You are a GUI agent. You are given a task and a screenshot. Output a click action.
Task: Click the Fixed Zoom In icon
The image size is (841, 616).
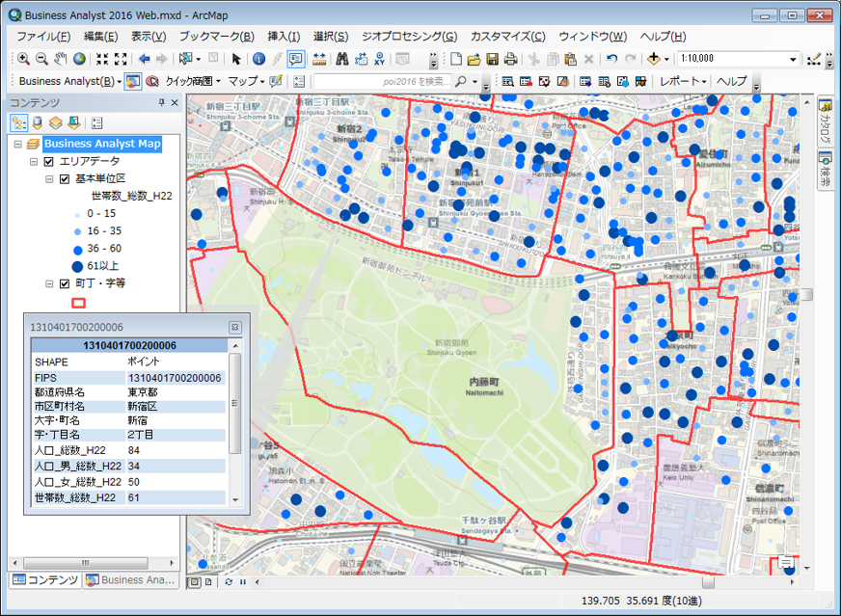click(102, 59)
